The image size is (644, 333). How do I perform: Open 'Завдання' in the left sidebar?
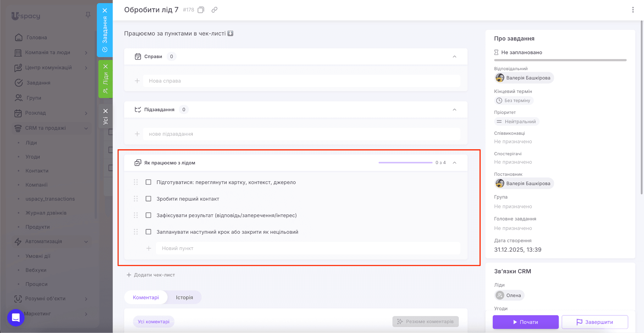(38, 83)
